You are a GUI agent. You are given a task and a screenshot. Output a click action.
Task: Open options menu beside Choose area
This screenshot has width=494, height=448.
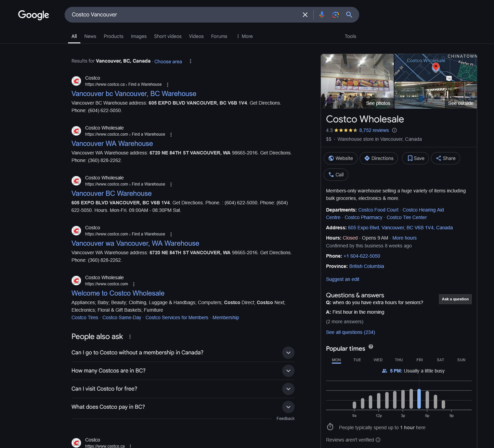pyautogui.click(x=191, y=61)
